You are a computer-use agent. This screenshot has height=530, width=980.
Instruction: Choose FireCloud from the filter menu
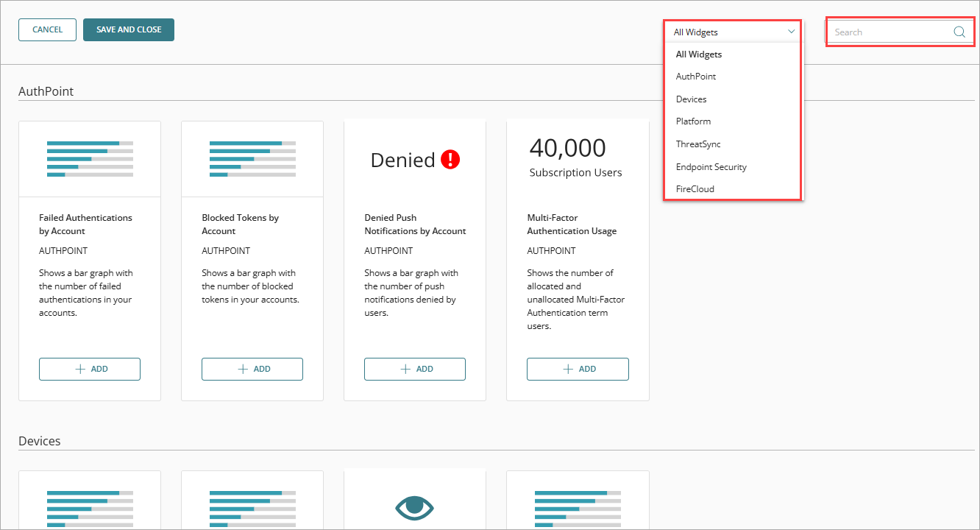point(695,188)
